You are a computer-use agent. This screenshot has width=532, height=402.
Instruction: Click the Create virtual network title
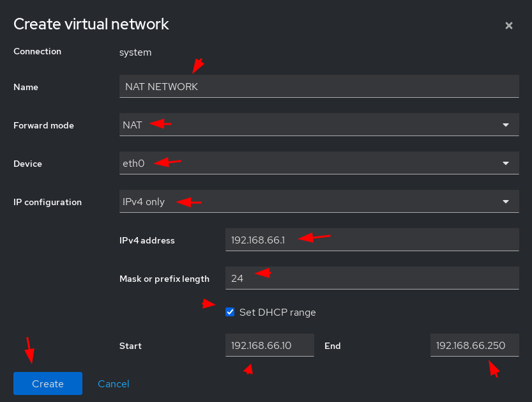pos(91,24)
